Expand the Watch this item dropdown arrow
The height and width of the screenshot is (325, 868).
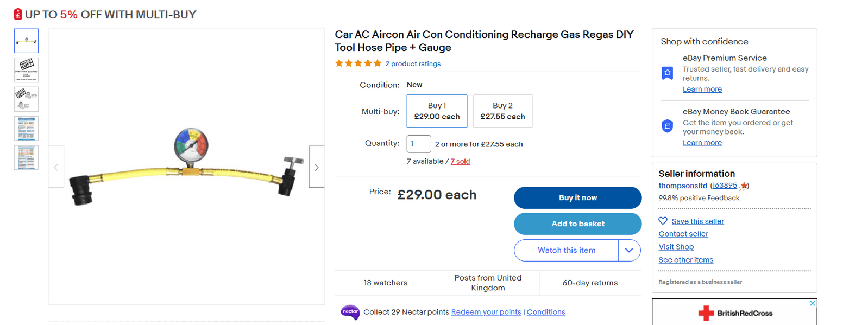(x=629, y=250)
